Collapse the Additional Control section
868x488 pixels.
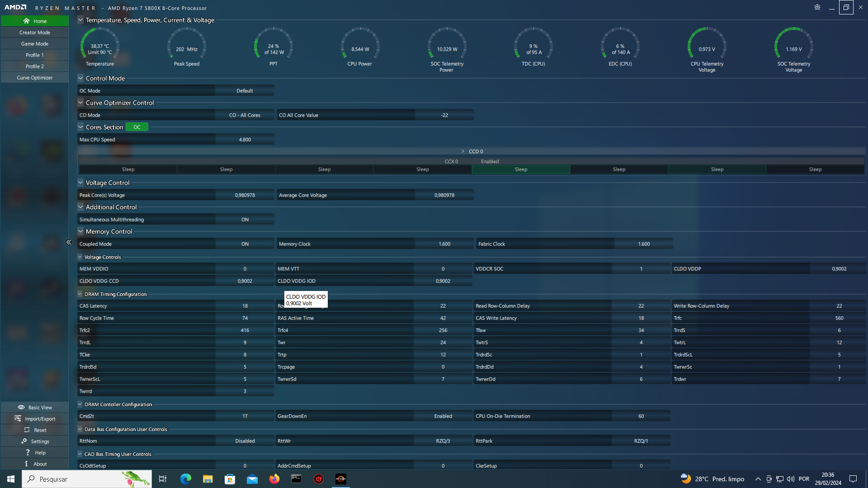(x=80, y=207)
